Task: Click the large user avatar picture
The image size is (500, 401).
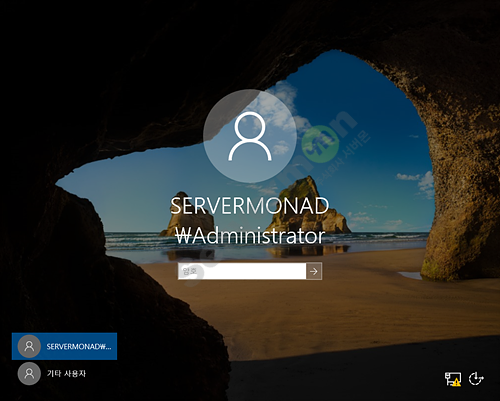Action: coord(250,136)
